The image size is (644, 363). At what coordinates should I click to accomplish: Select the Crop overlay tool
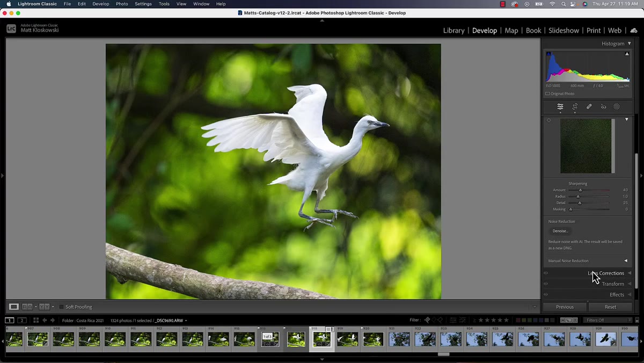tap(575, 107)
